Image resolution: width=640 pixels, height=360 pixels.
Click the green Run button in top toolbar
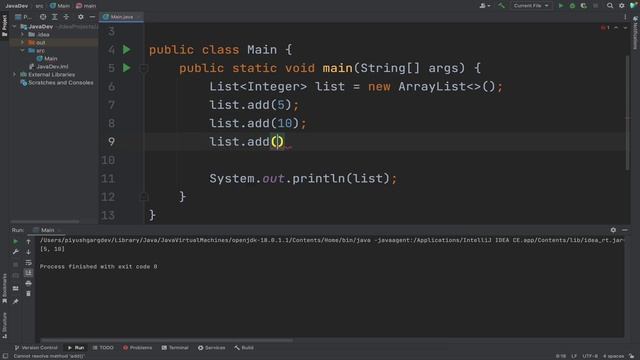pos(561,6)
